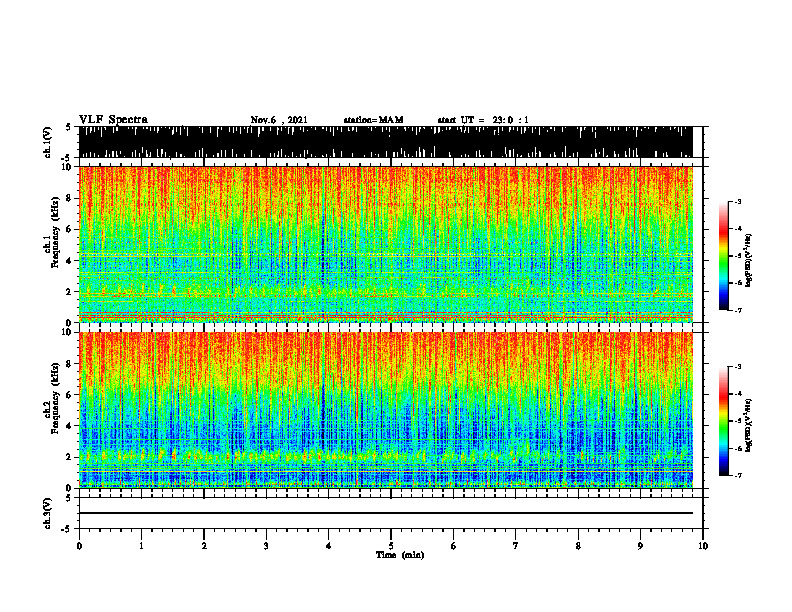Click the "station=MAM" header label
Viewport: 792px width, 612px height.
[x=373, y=120]
